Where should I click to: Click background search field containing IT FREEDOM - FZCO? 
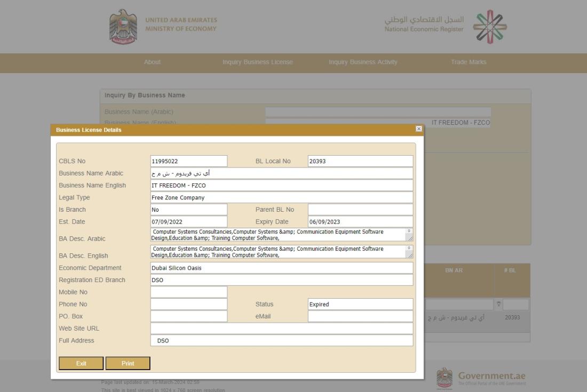coord(378,122)
